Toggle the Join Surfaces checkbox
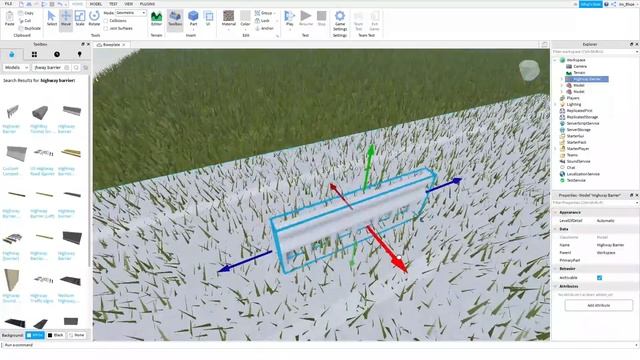The height and width of the screenshot is (360, 640). pos(106,28)
